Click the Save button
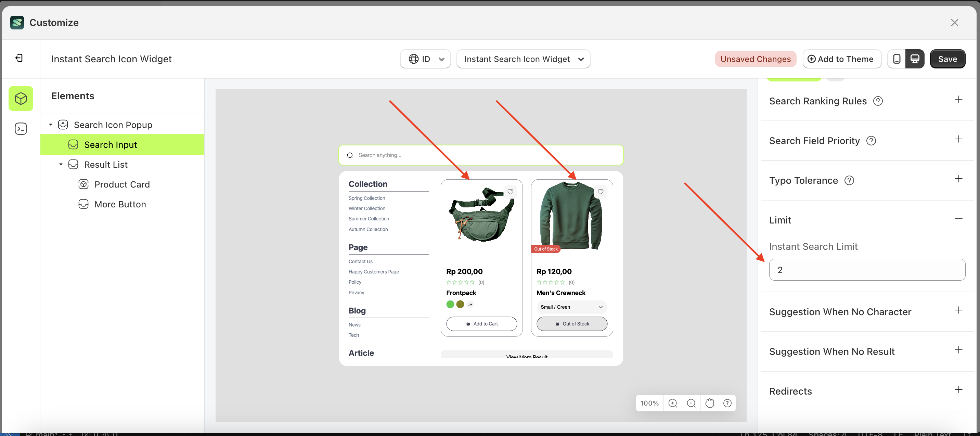Screen dimensions: 980x436 tap(947, 59)
